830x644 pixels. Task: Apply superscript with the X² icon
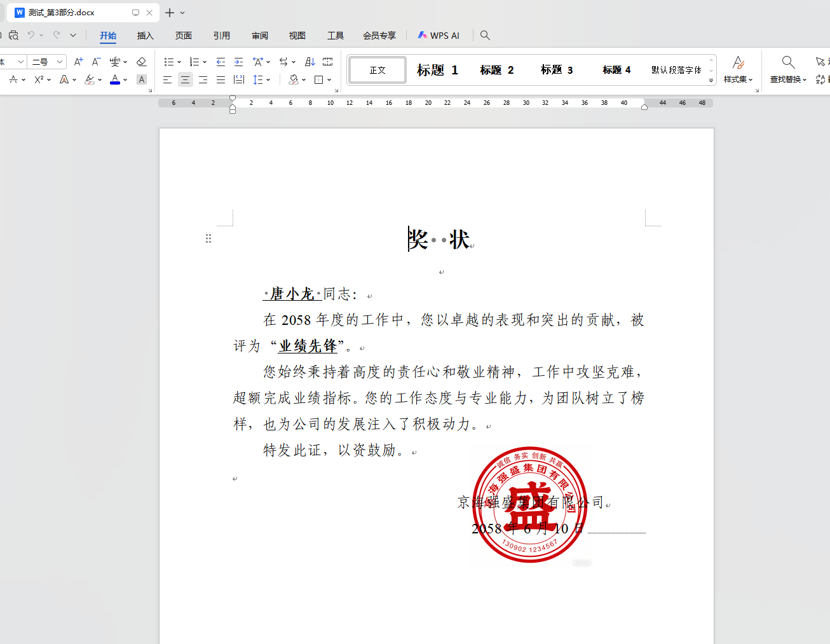pyautogui.click(x=39, y=79)
